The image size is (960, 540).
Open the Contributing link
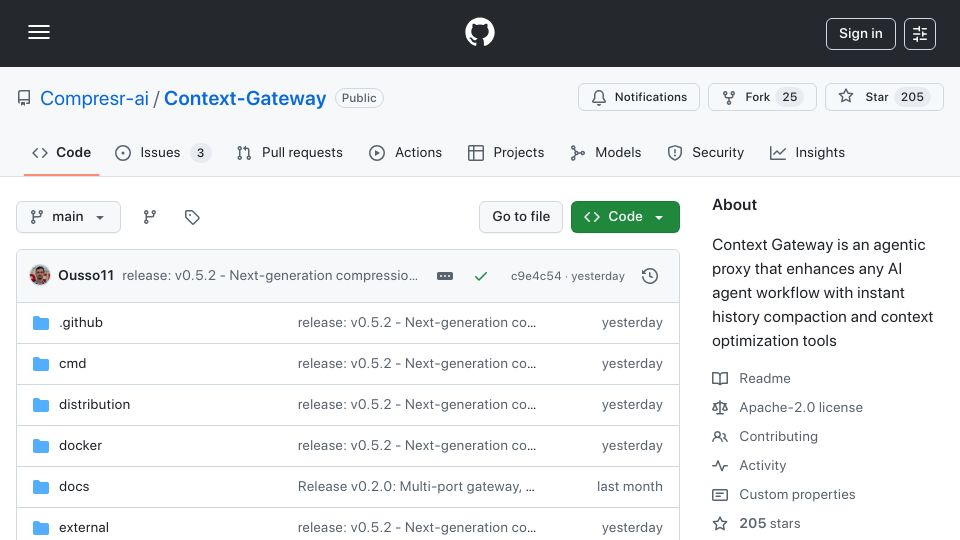pos(778,437)
